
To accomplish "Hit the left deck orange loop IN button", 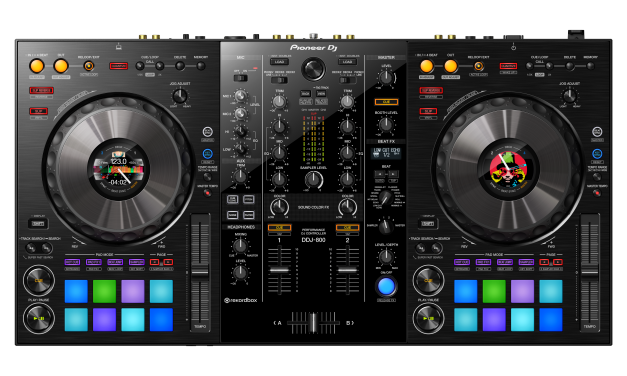I will (36, 66).
